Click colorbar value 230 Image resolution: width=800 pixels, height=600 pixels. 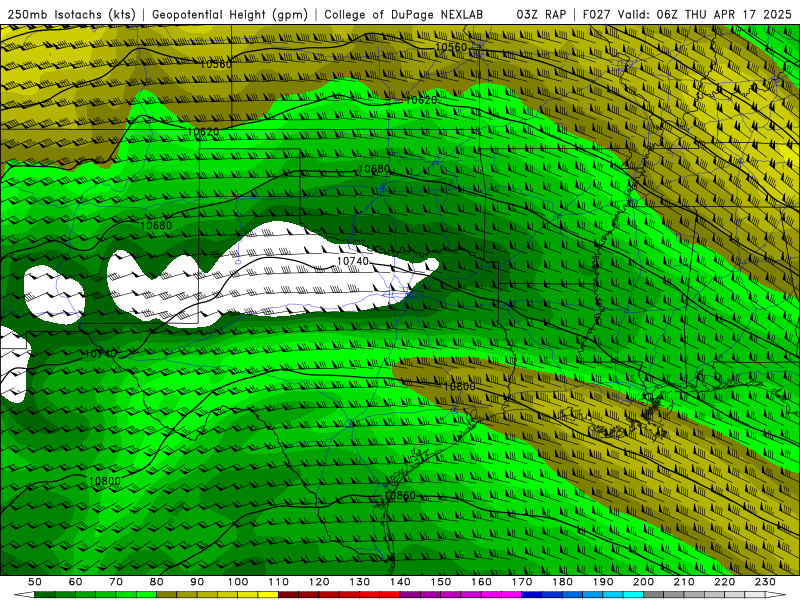pos(765,582)
